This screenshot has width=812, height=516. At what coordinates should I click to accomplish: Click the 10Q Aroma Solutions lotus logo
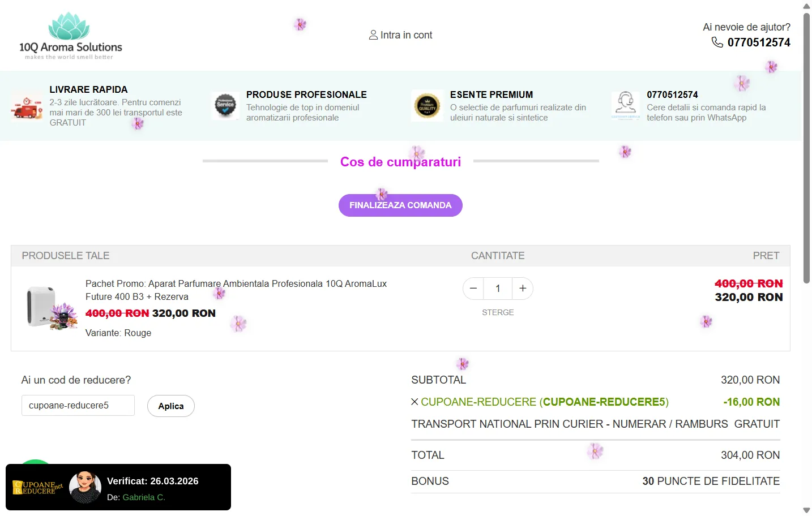tap(70, 36)
